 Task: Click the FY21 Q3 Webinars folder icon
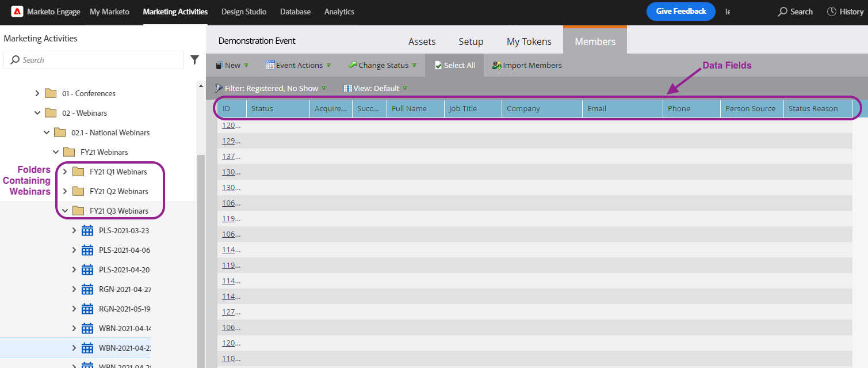tap(78, 211)
